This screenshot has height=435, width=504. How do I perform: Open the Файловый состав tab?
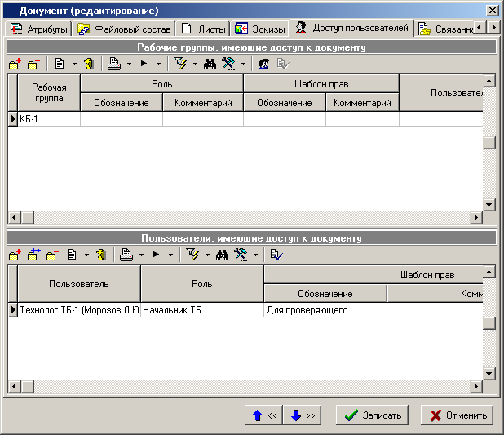coord(124,29)
